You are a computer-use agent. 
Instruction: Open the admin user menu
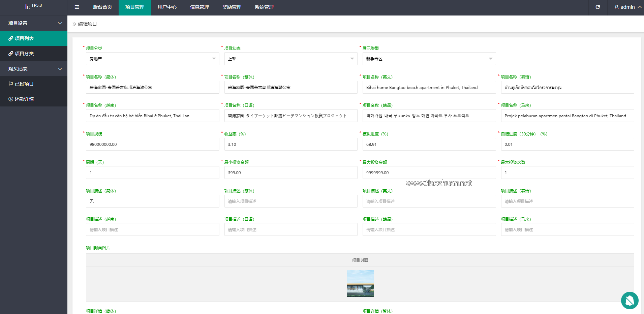(x=627, y=7)
